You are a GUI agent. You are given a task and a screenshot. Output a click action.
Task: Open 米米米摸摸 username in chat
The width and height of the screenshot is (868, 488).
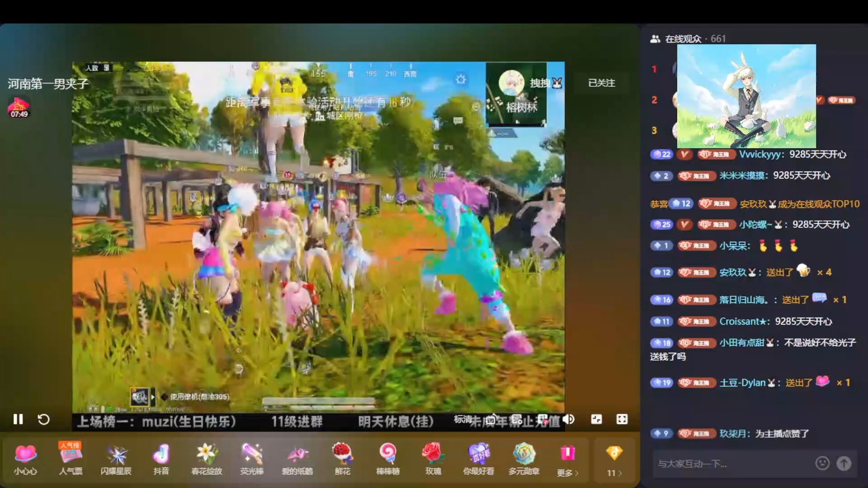743,176
